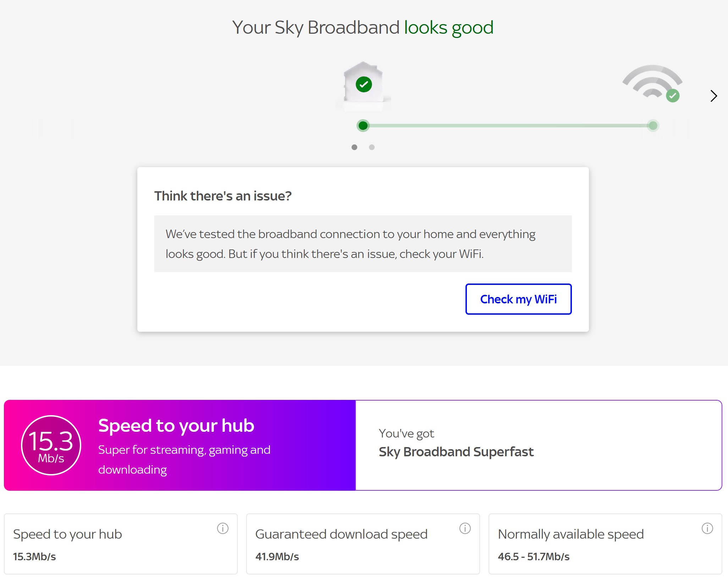Click the dark green hub progress marker
The height and width of the screenshot is (578, 728).
point(363,126)
